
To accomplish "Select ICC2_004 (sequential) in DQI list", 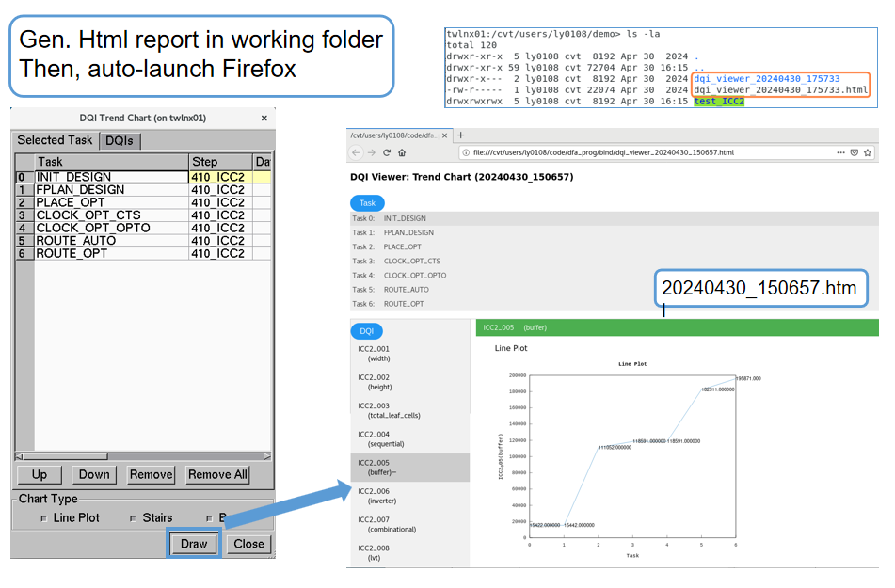I will [409, 439].
